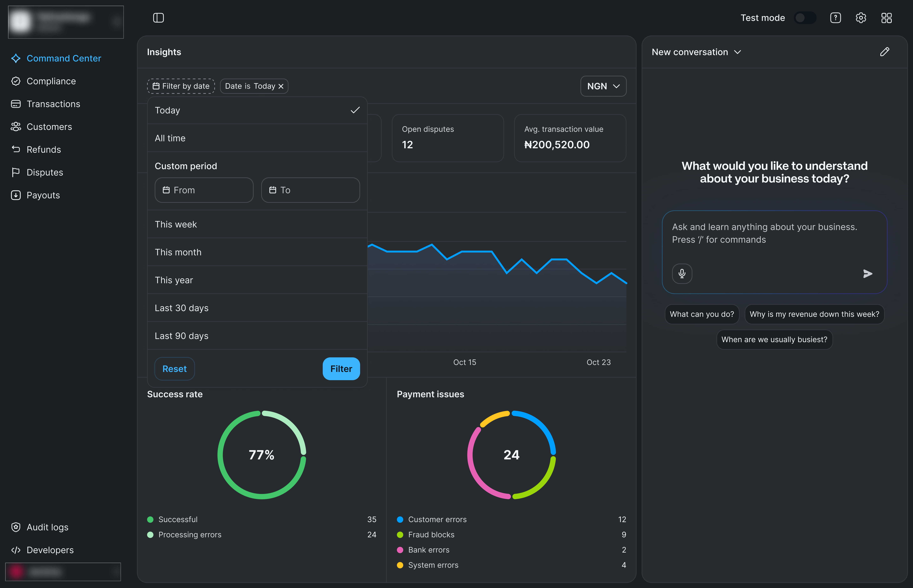Toggle Test mode switch
Image resolution: width=913 pixels, height=588 pixels.
pos(805,18)
